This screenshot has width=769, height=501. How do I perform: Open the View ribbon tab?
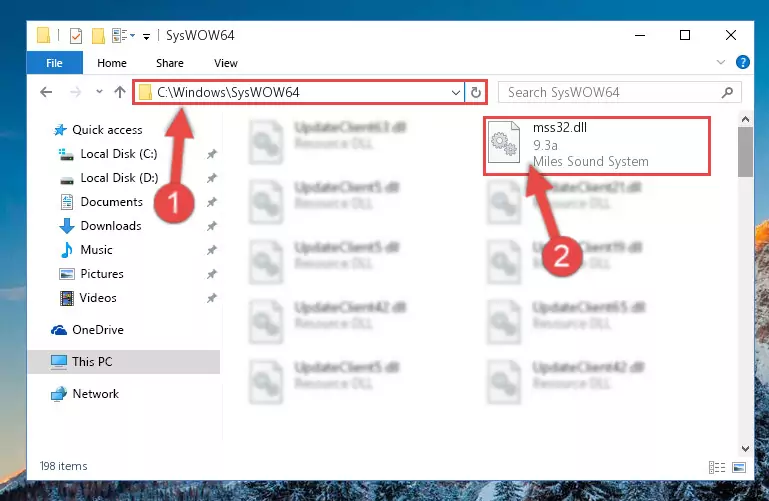(x=226, y=63)
